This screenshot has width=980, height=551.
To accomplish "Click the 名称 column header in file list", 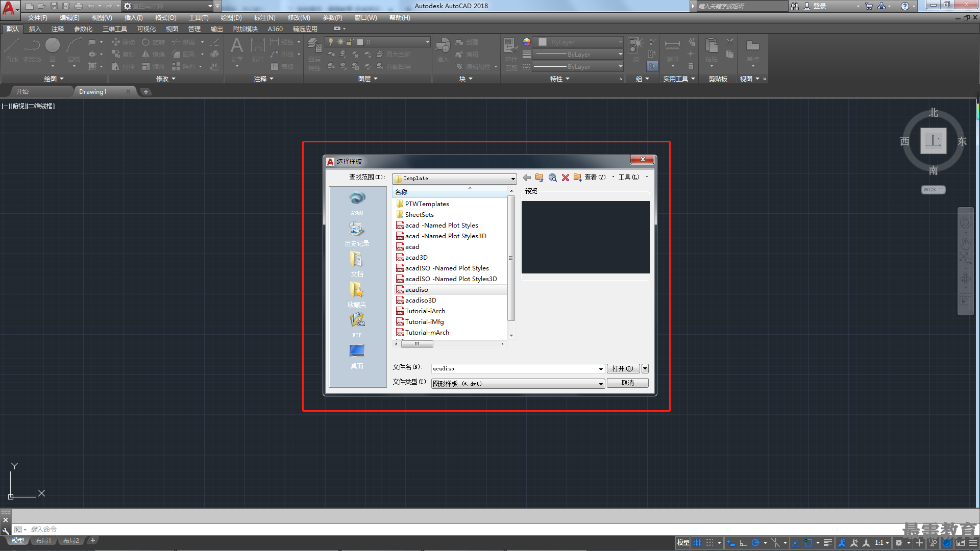I will 450,192.
